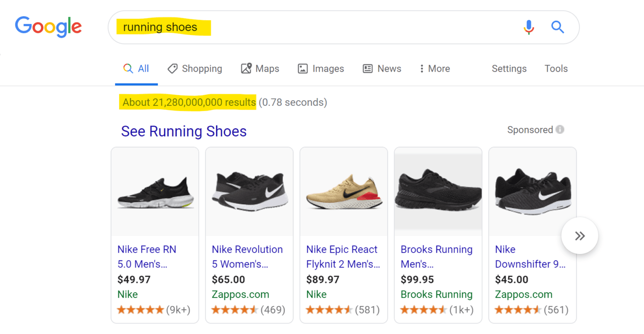The image size is (644, 334).
Task: Click the $49.97 price
Action: 134,280
